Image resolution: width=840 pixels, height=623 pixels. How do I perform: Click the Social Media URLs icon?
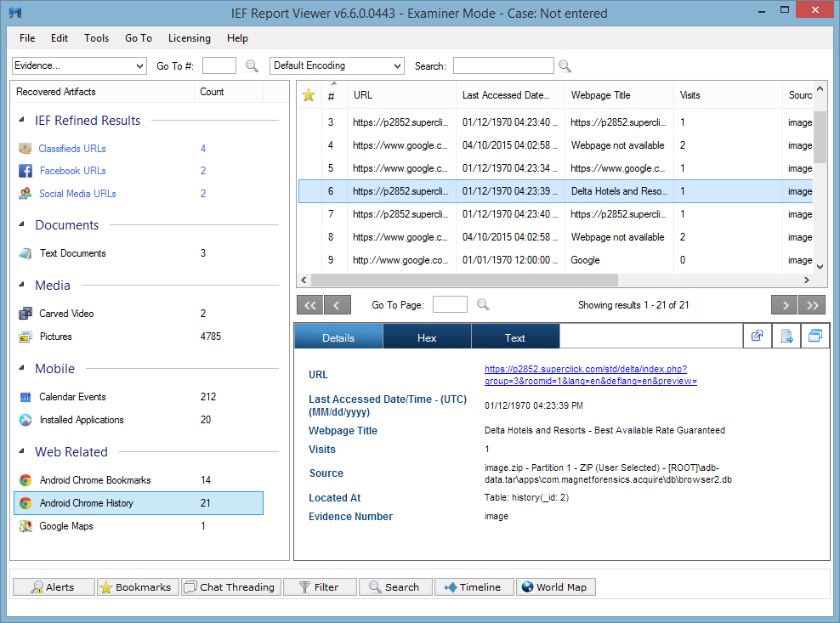(x=26, y=194)
